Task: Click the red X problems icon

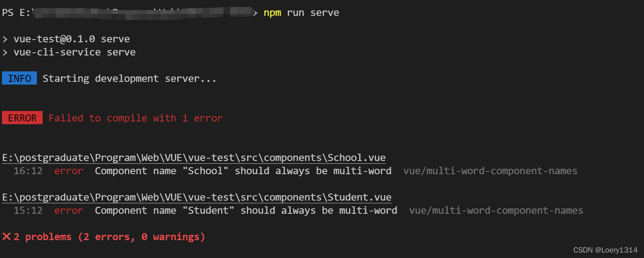Action: tap(7, 236)
